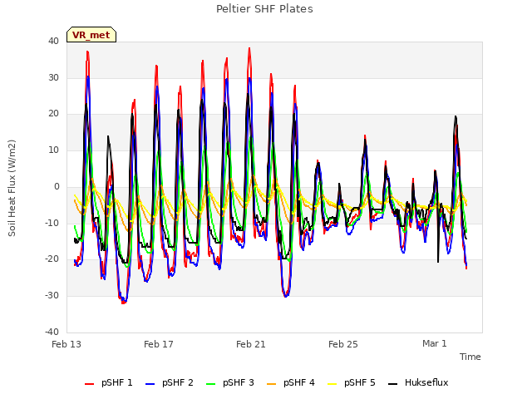
Task: Click the -30 y-axis tick label
Action: click(52, 296)
